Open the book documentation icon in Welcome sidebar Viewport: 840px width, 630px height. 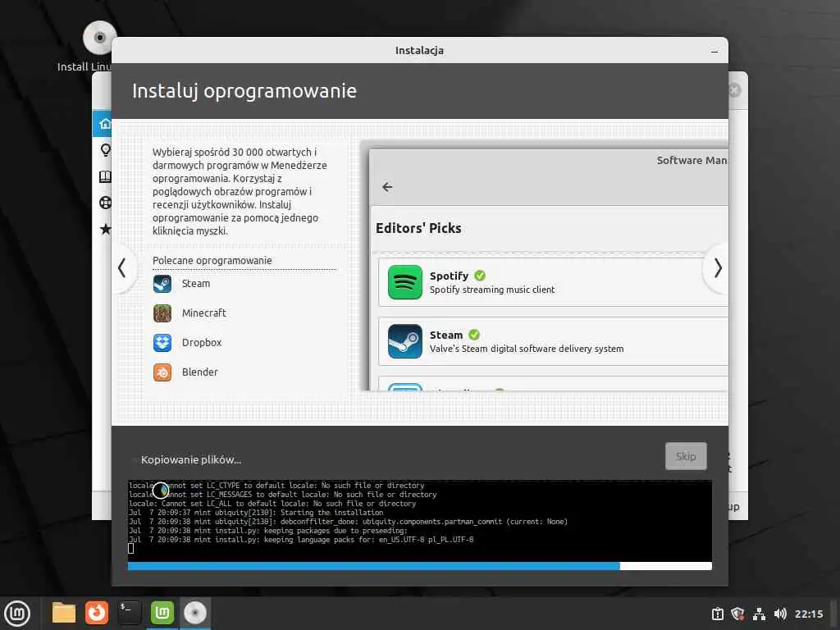106,177
